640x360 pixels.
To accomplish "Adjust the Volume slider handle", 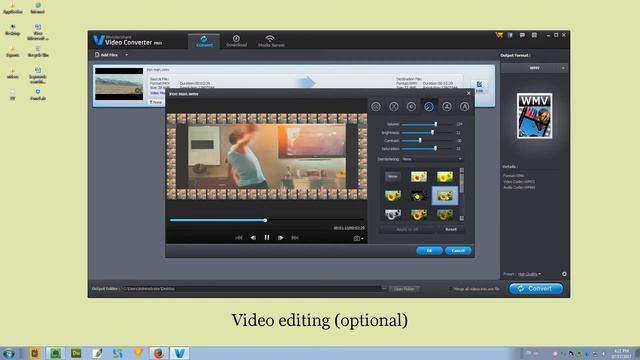I will 436,124.
